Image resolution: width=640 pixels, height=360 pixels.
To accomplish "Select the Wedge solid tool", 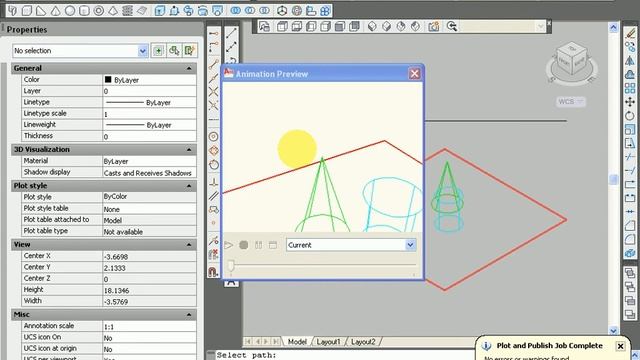I will (x=41, y=11).
